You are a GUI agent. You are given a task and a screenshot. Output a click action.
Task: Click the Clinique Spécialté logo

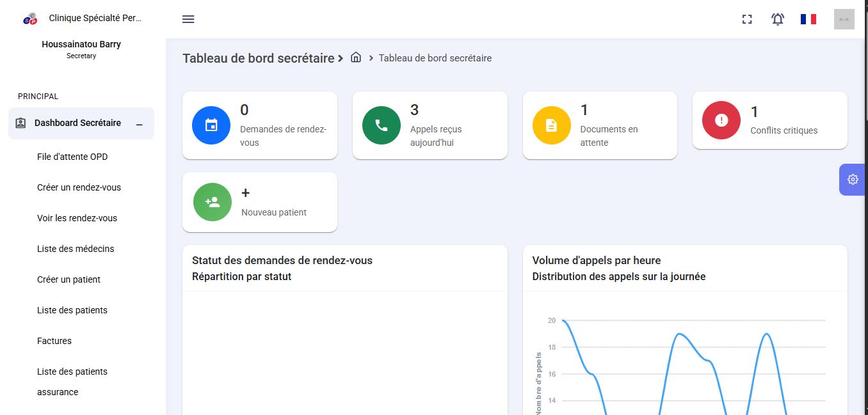29,19
